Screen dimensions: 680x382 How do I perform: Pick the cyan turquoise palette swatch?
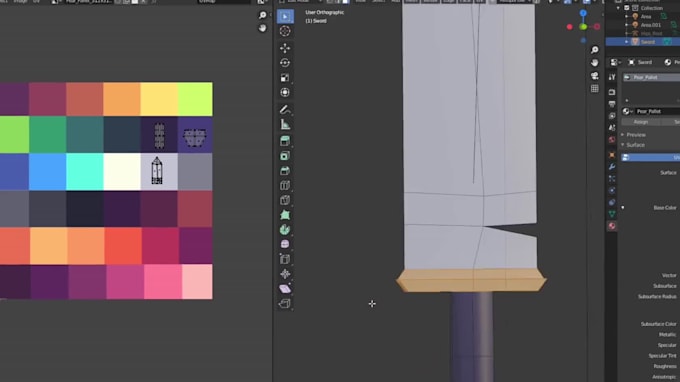pyautogui.click(x=85, y=172)
